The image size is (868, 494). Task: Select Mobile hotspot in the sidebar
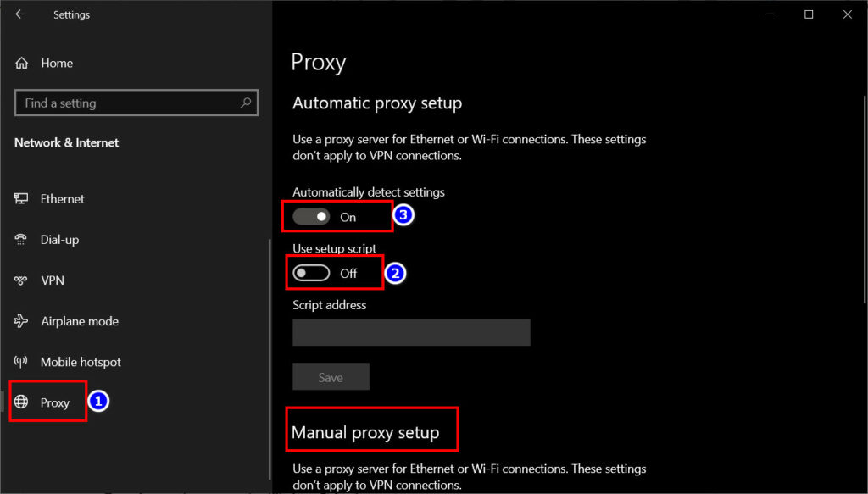click(x=81, y=362)
